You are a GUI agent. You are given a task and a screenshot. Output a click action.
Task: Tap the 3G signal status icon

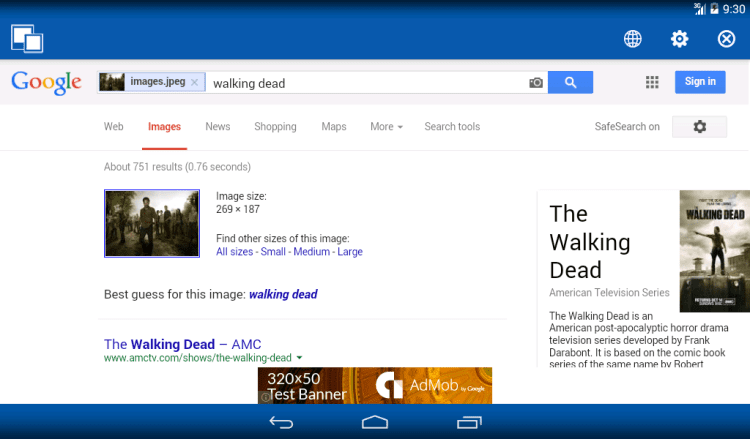[700, 9]
